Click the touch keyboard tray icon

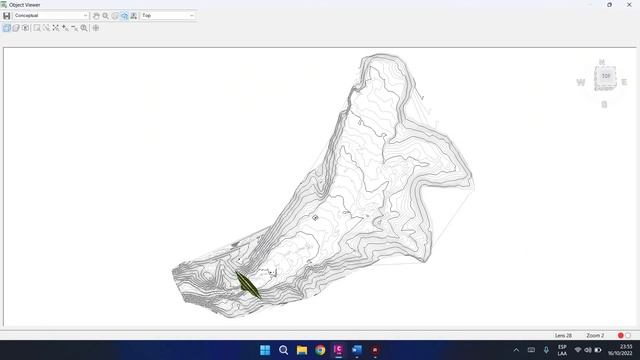[x=531, y=350]
